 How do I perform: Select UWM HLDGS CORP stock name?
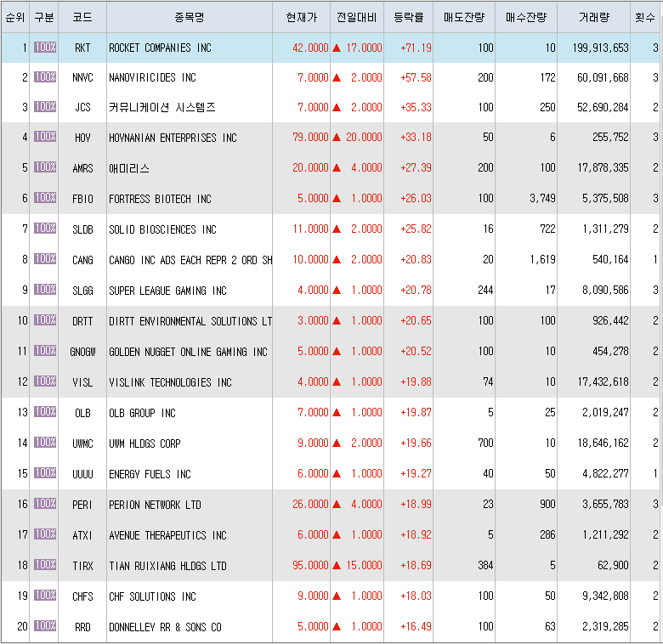point(144,443)
